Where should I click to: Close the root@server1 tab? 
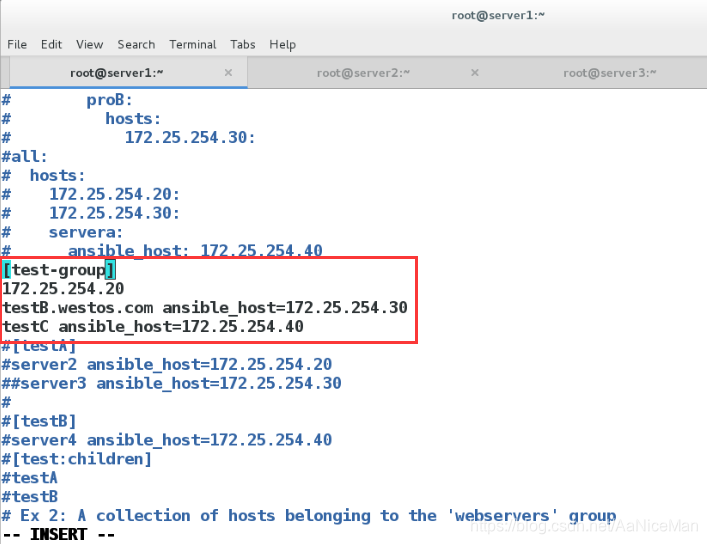(x=228, y=73)
